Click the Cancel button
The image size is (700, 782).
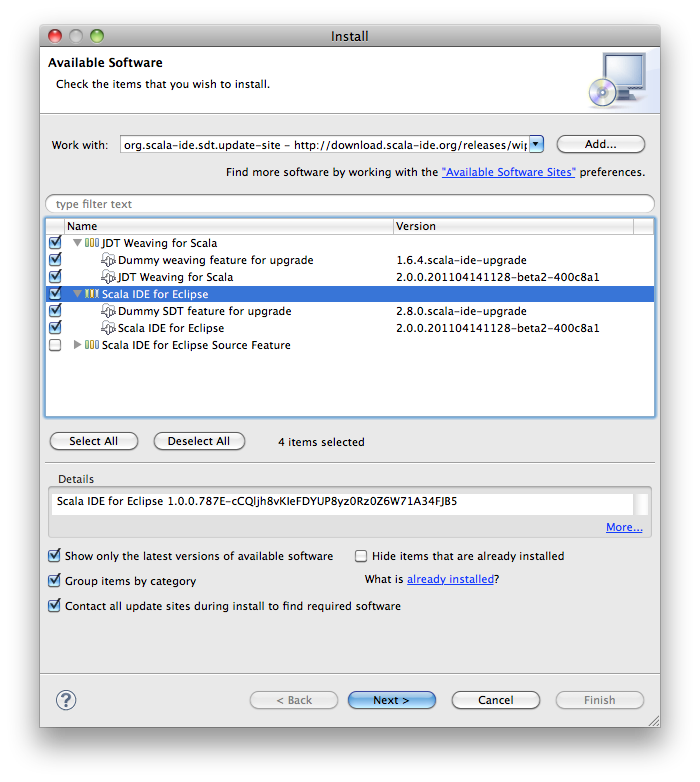496,700
